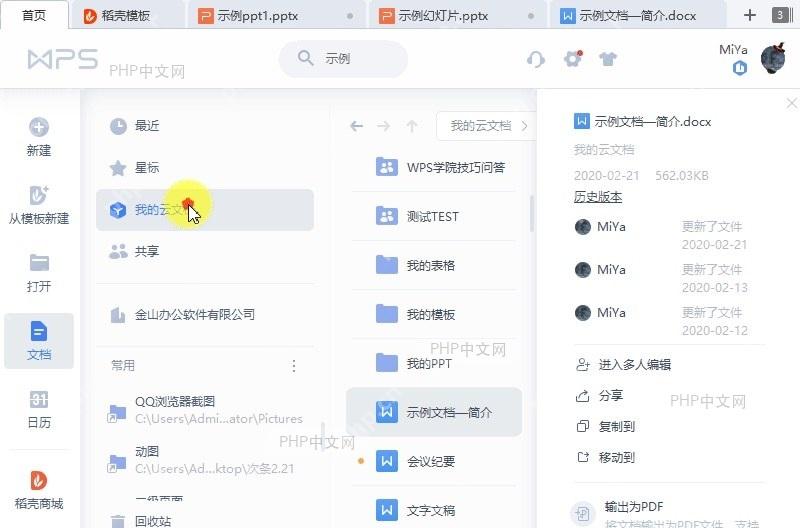Select 我的云文档 in the navigation list

(x=205, y=210)
